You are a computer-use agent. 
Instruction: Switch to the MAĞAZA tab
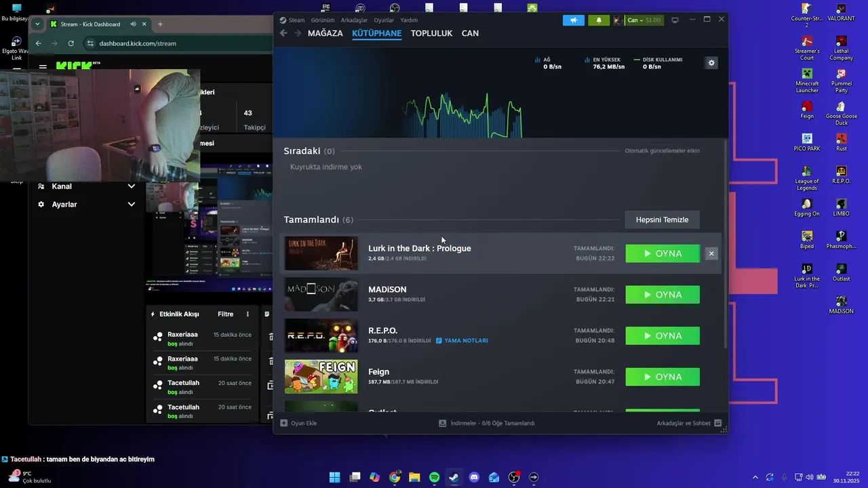click(x=325, y=33)
